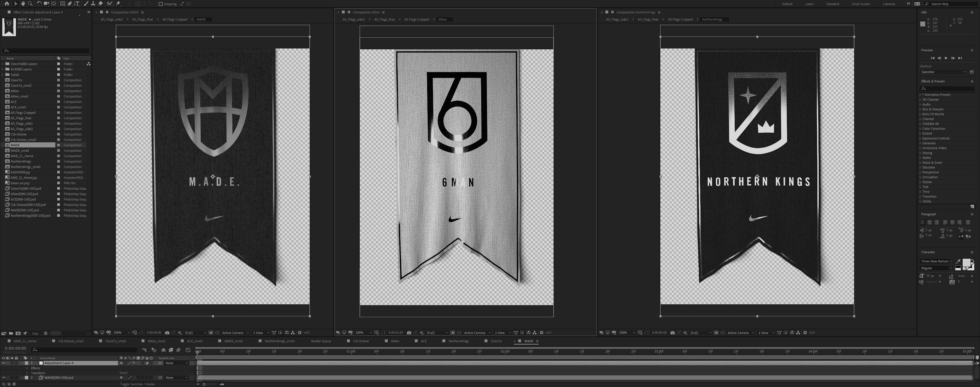This screenshot has height=387, width=980.
Task: Select the Brush tool
Action: [86, 3]
